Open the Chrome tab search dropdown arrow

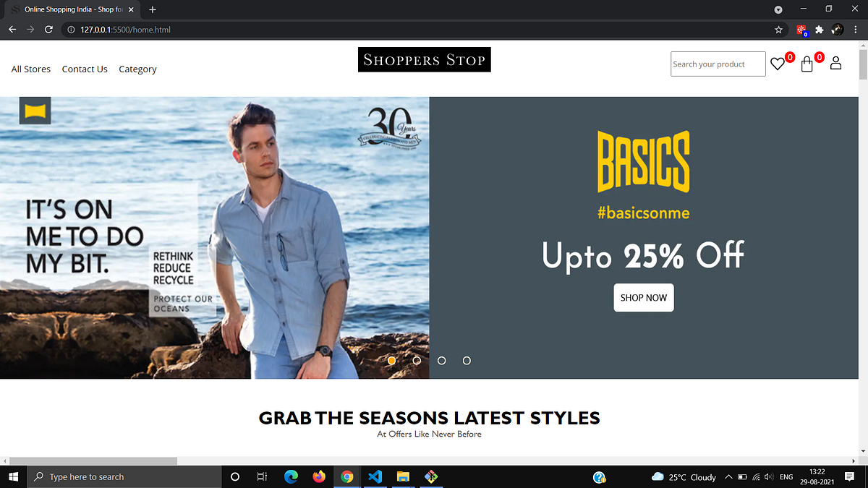778,9
